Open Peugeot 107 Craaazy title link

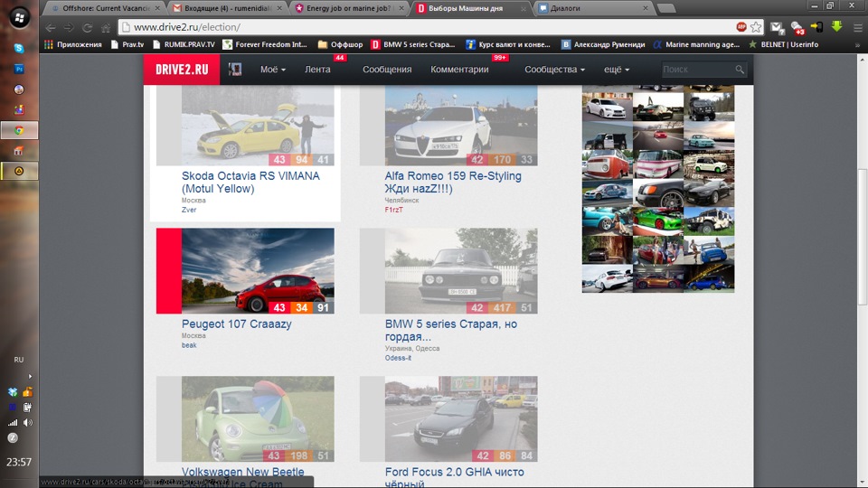(236, 324)
